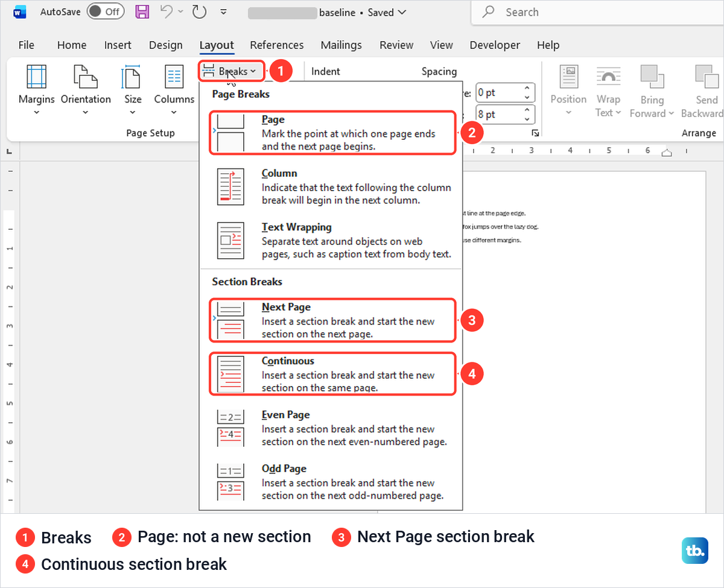Click into the Search box
Screen dimensions: 724x588
(597, 12)
